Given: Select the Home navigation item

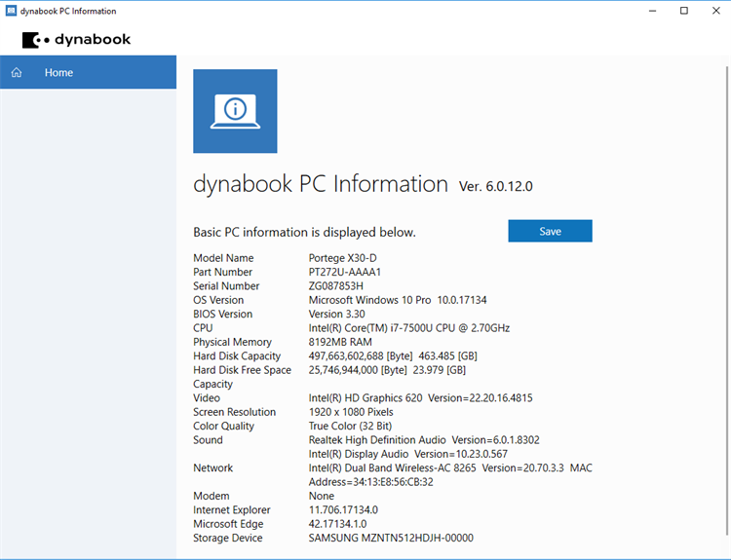Looking at the screenshot, I should tap(58, 73).
